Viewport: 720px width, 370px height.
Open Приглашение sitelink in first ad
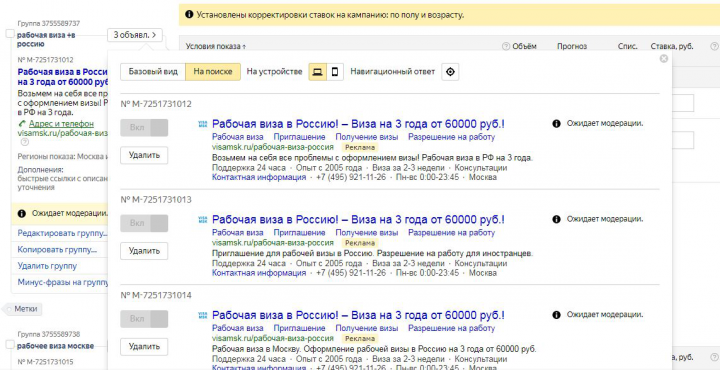click(x=299, y=137)
